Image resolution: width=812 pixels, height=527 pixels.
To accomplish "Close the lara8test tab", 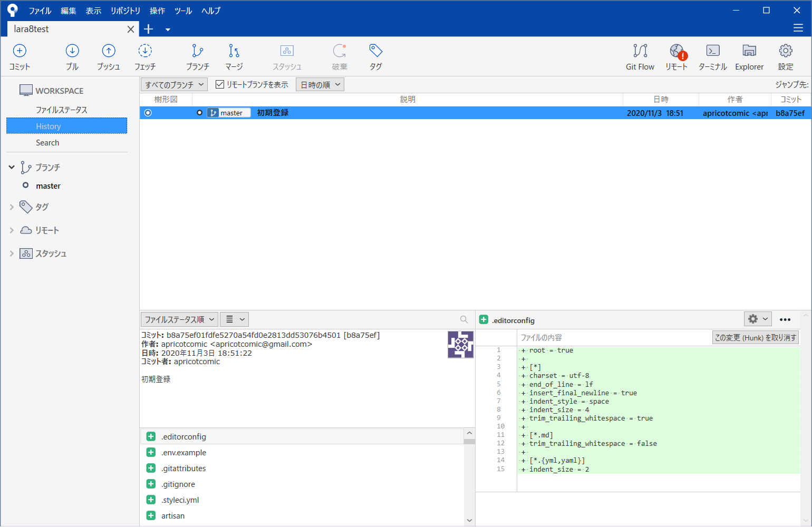I will pyautogui.click(x=130, y=30).
